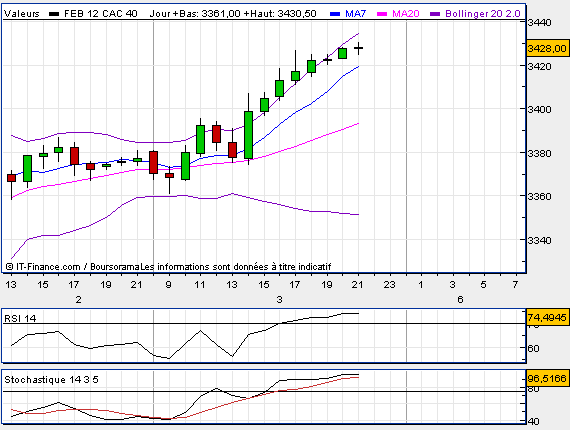Viewport: 570px width, 430px height.
Task: Click the last doji candle near 3428
Action: click(359, 48)
